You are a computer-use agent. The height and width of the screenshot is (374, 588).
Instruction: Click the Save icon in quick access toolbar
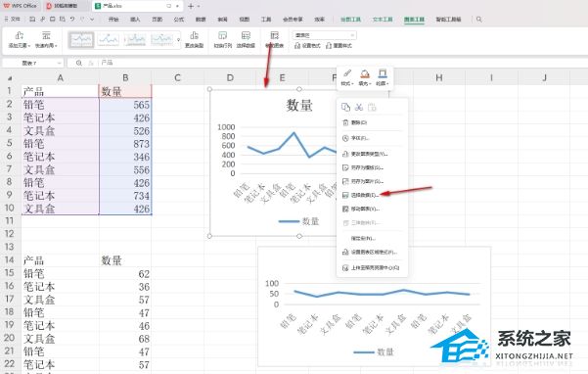click(32, 20)
